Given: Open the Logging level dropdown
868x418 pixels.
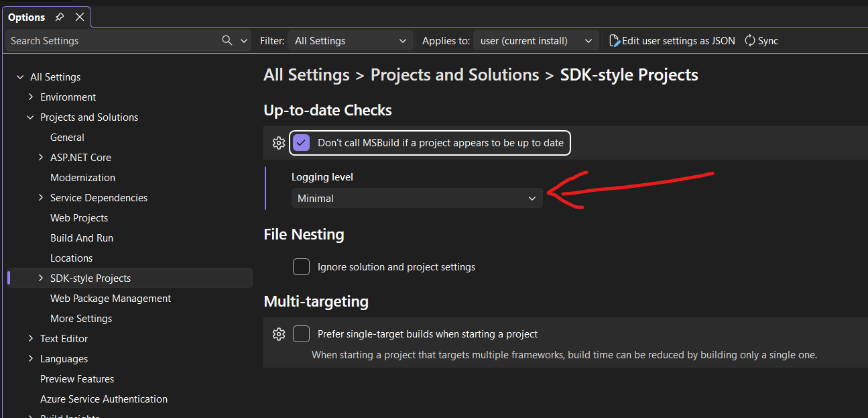Looking at the screenshot, I should point(417,199).
